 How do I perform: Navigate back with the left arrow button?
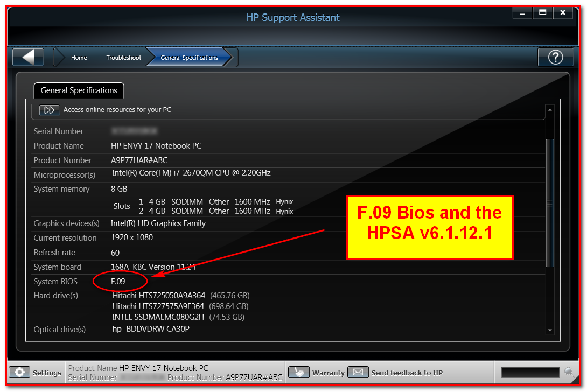[27, 57]
